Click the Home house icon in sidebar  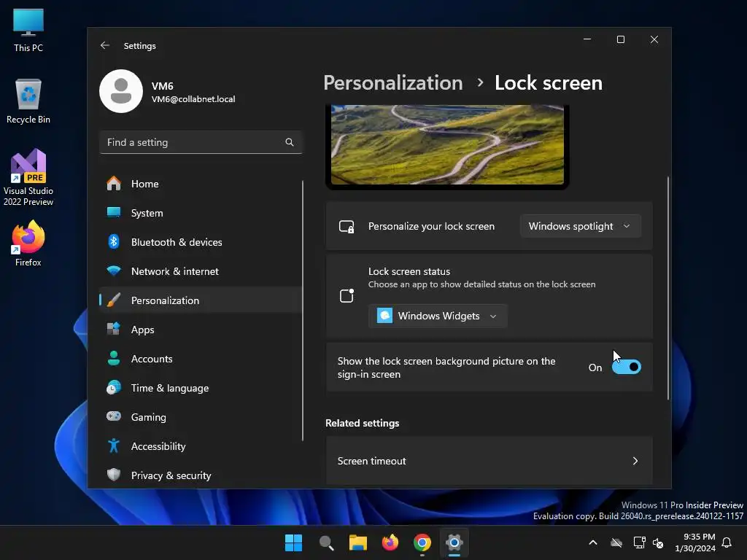pyautogui.click(x=113, y=183)
